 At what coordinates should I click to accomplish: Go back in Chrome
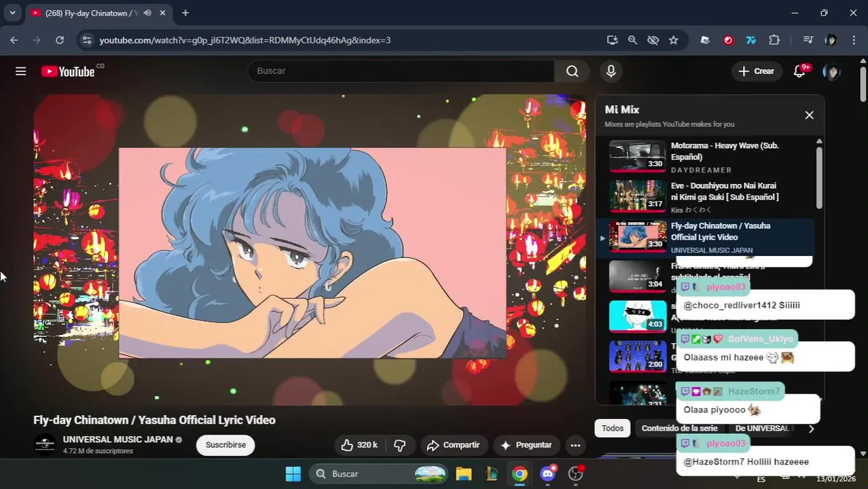coord(14,40)
